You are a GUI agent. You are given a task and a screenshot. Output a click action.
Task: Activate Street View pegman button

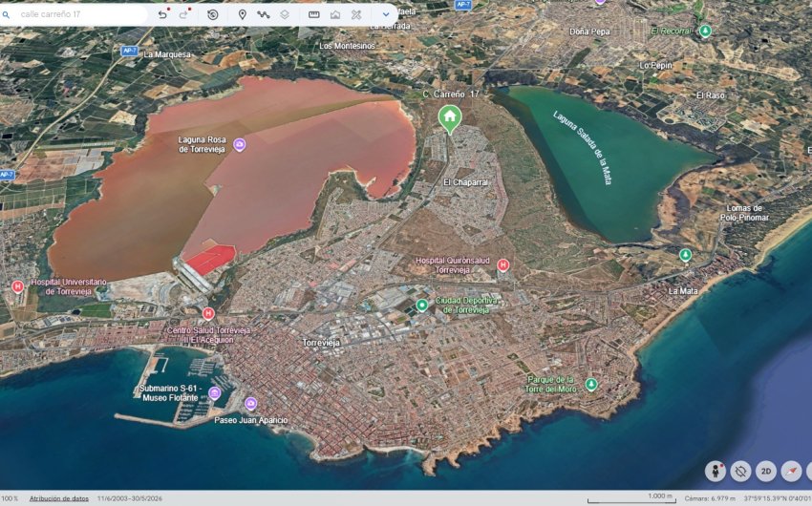[x=716, y=472]
